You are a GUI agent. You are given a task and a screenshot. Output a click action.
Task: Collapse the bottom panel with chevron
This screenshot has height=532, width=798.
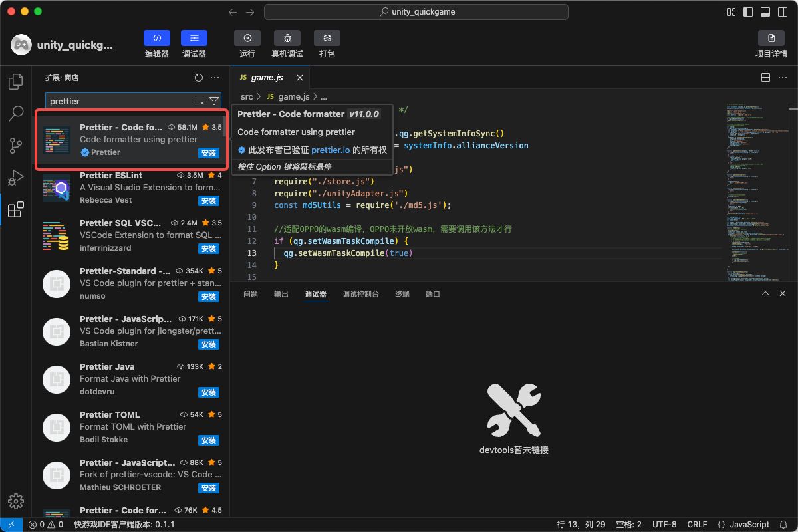click(765, 293)
